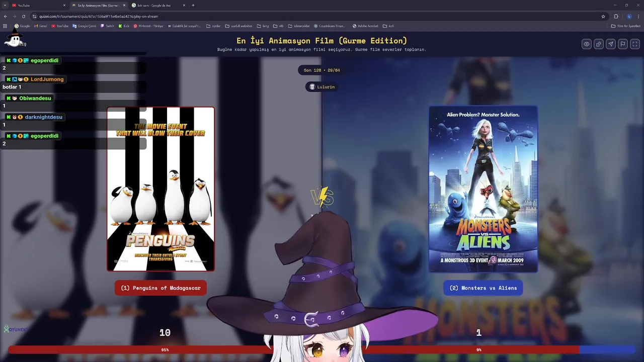The image size is (644, 362).
Task: Click the flag report icon
Action: pyautogui.click(x=623, y=44)
